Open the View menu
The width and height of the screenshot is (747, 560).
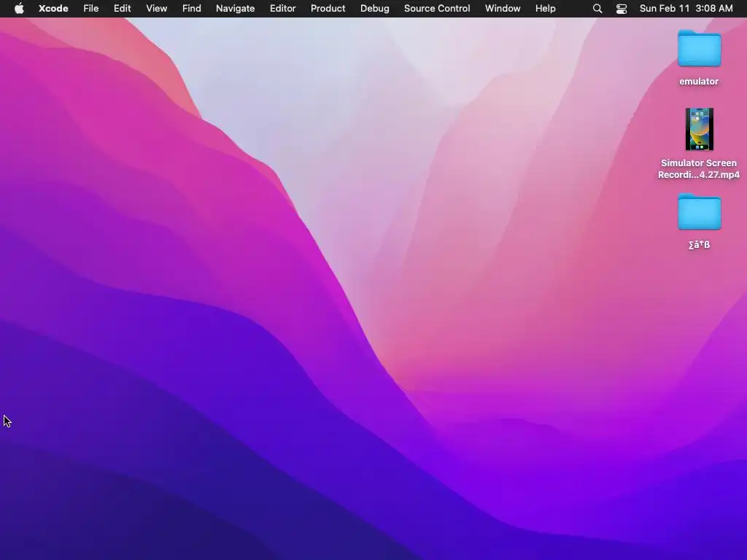click(x=156, y=9)
